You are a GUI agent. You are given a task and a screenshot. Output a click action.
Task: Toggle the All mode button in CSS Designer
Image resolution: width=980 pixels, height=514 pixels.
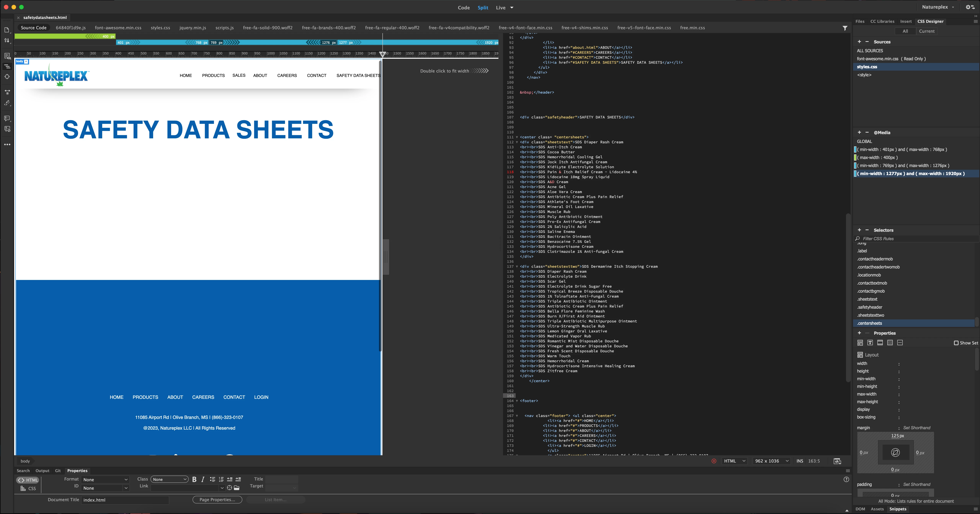[905, 31]
